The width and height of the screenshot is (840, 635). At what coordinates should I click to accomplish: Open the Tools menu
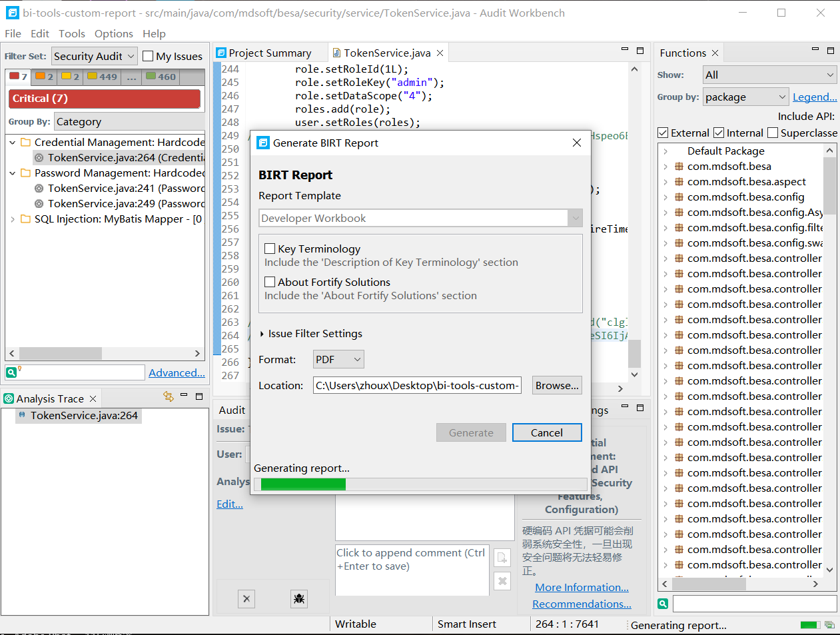72,33
